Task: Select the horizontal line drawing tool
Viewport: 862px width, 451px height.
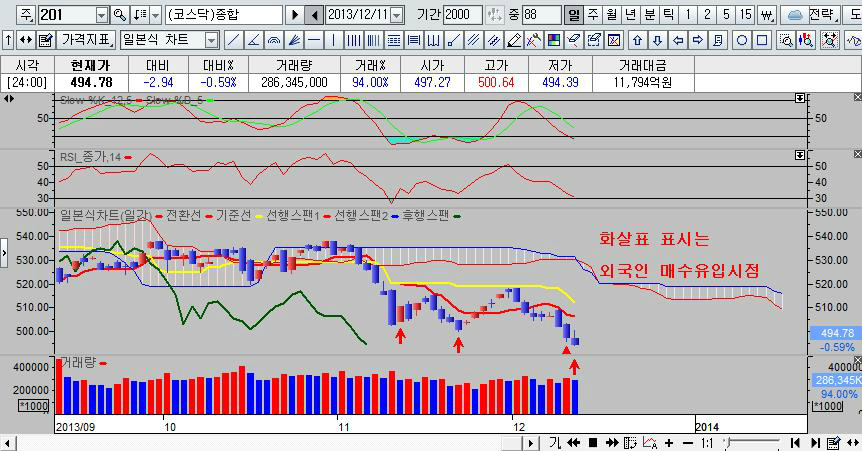Action: click(316, 40)
